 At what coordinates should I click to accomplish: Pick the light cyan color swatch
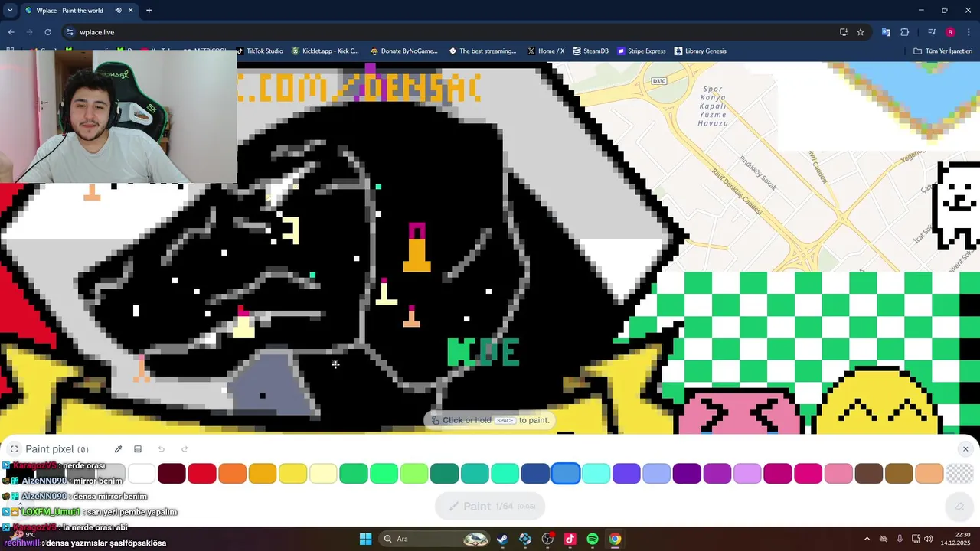596,474
